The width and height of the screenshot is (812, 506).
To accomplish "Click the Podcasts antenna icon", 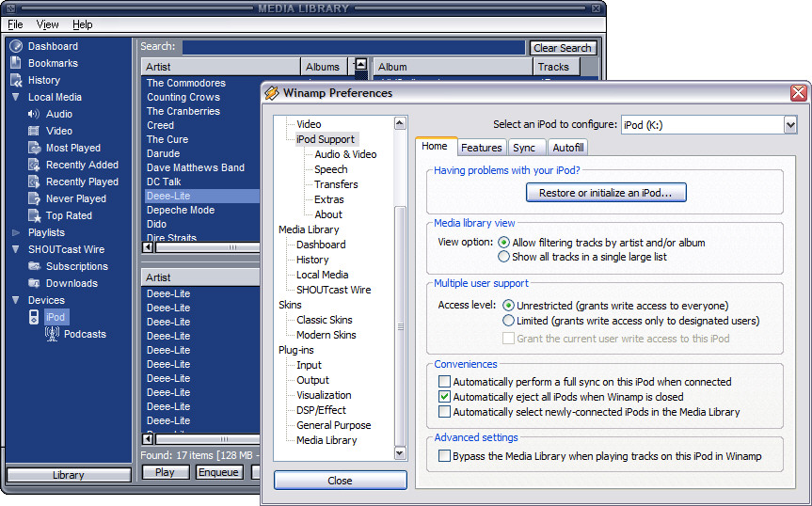I will (x=52, y=334).
